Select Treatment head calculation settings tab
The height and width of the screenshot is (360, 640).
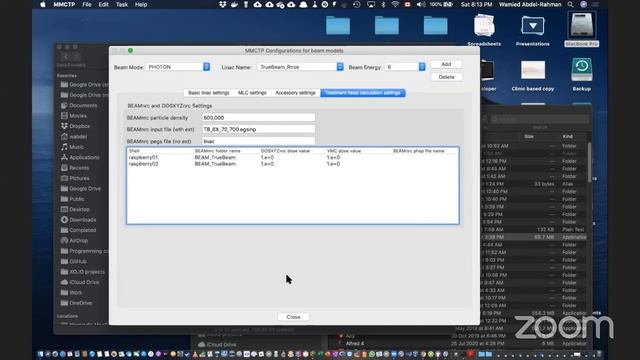tap(362, 93)
